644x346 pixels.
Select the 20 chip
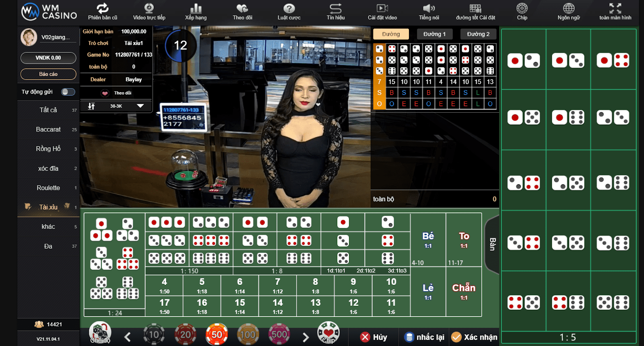[x=185, y=334]
